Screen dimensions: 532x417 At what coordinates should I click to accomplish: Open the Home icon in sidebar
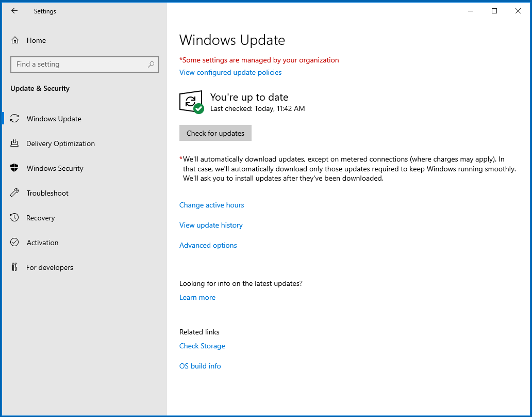[x=14, y=40]
